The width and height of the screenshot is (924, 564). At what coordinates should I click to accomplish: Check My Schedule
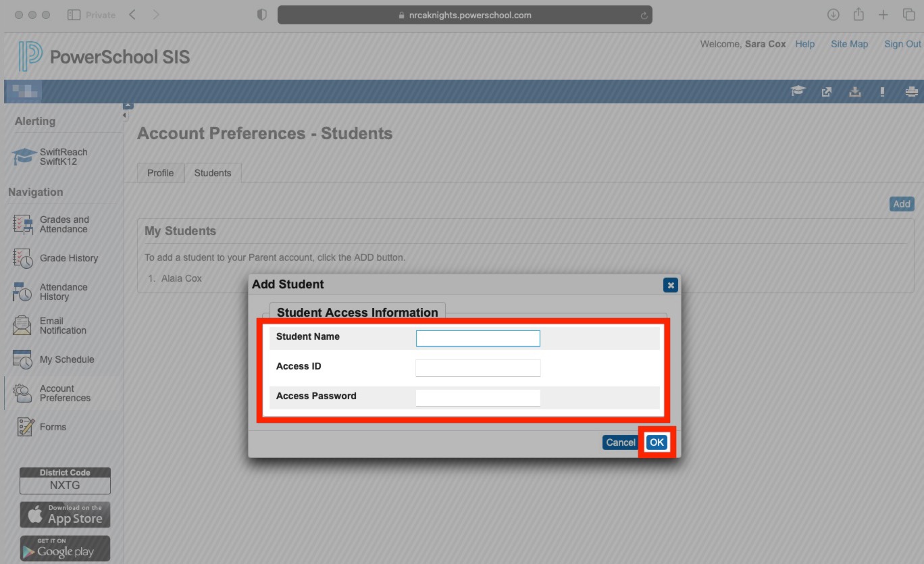click(68, 359)
